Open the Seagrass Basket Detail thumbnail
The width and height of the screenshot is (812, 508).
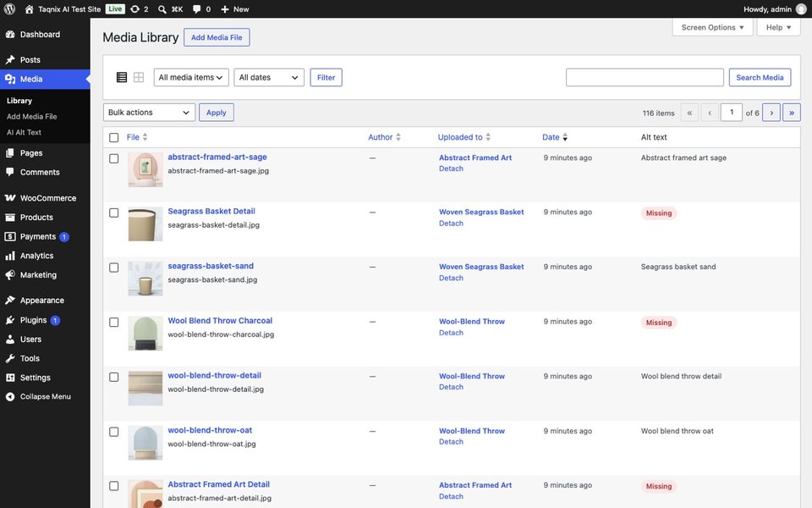click(145, 224)
